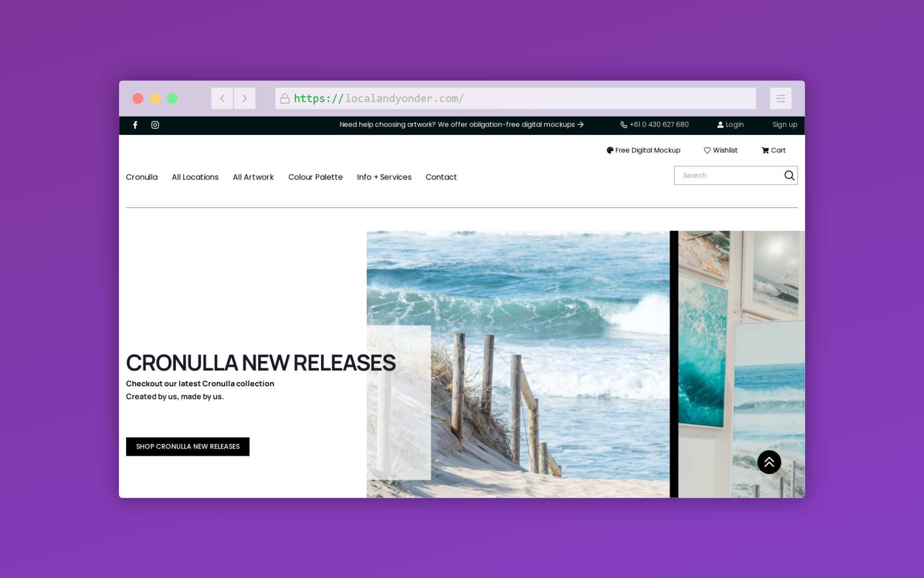
Task: Click the Login link
Action: pos(731,124)
